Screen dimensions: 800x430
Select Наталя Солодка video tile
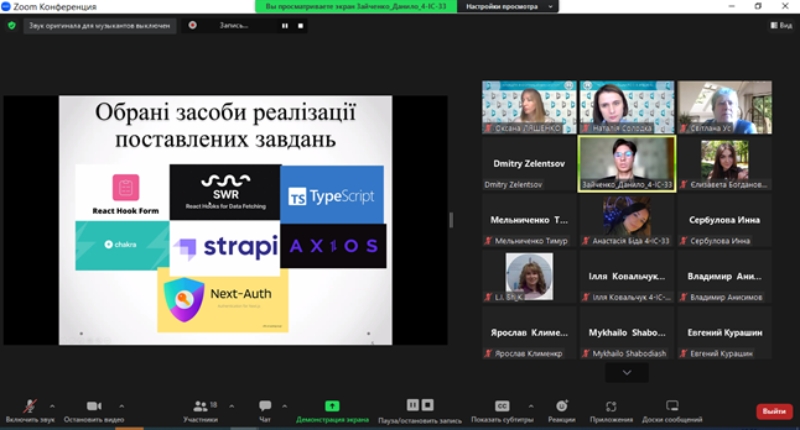627,107
